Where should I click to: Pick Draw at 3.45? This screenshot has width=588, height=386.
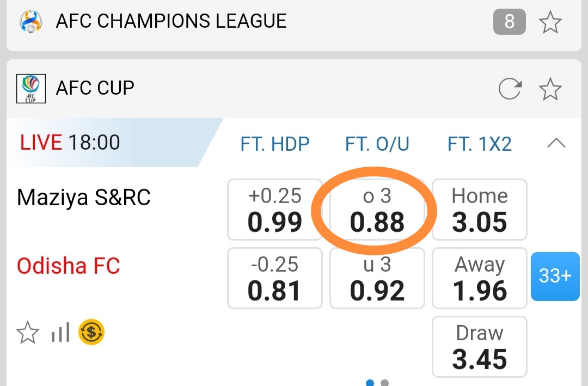coord(479,347)
